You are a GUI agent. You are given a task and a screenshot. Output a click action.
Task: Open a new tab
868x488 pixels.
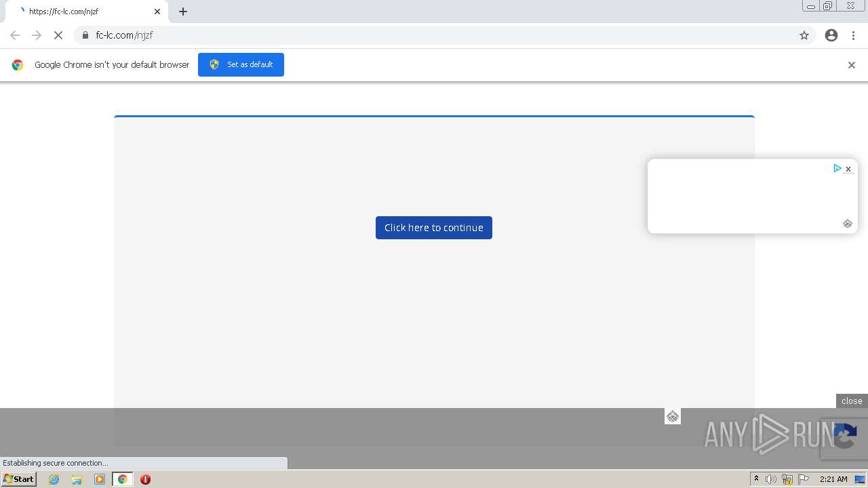pos(183,12)
